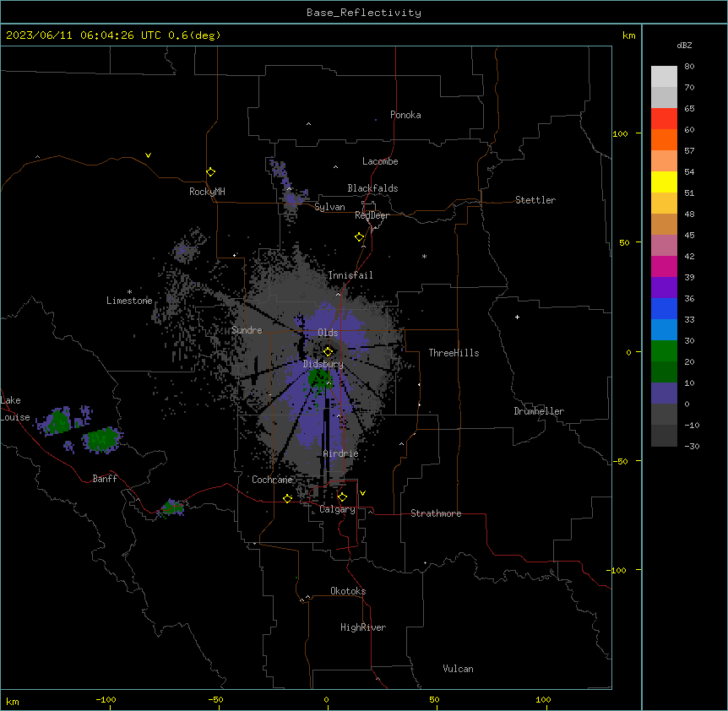Click the asterisk marker above Limestone label
The image size is (728, 711).
coord(129,292)
